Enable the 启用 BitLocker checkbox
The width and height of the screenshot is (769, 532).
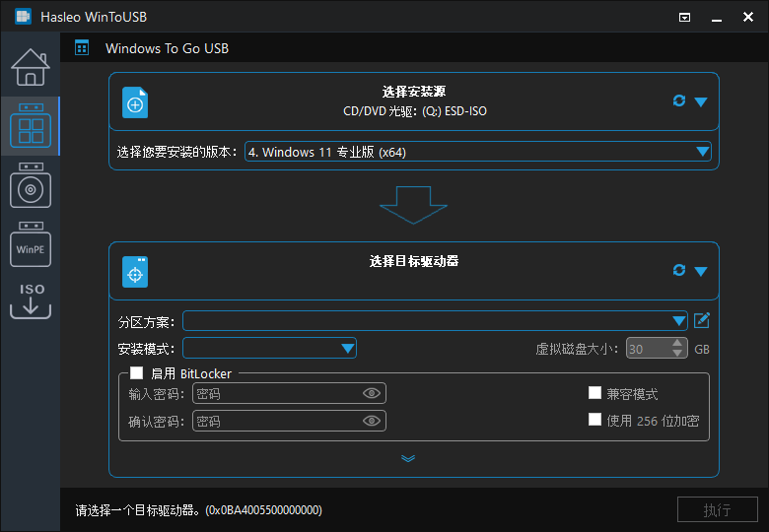pos(136,373)
